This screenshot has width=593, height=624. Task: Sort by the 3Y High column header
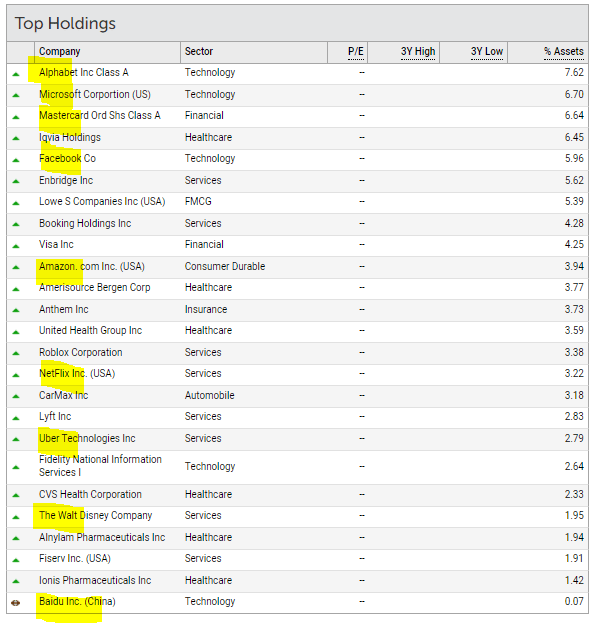418,52
